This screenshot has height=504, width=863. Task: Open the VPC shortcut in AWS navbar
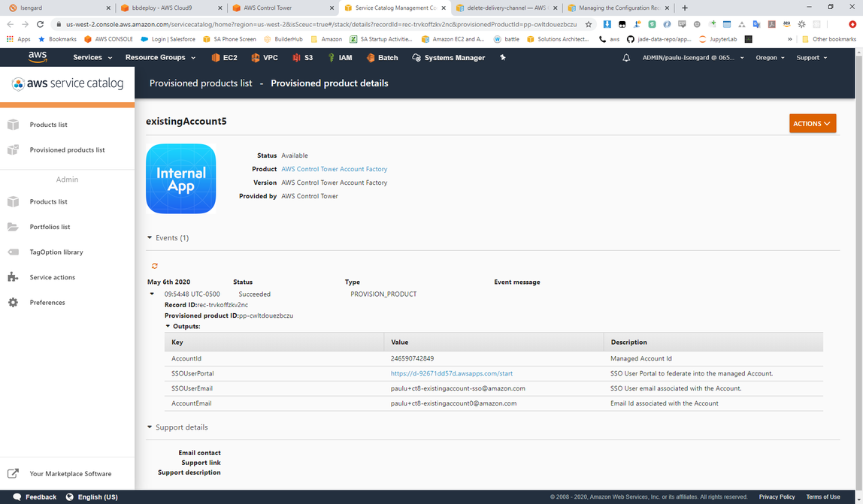pos(264,57)
